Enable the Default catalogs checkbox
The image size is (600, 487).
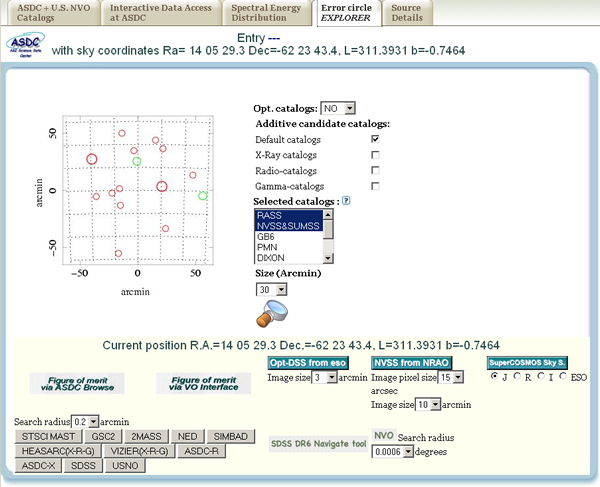(x=375, y=139)
